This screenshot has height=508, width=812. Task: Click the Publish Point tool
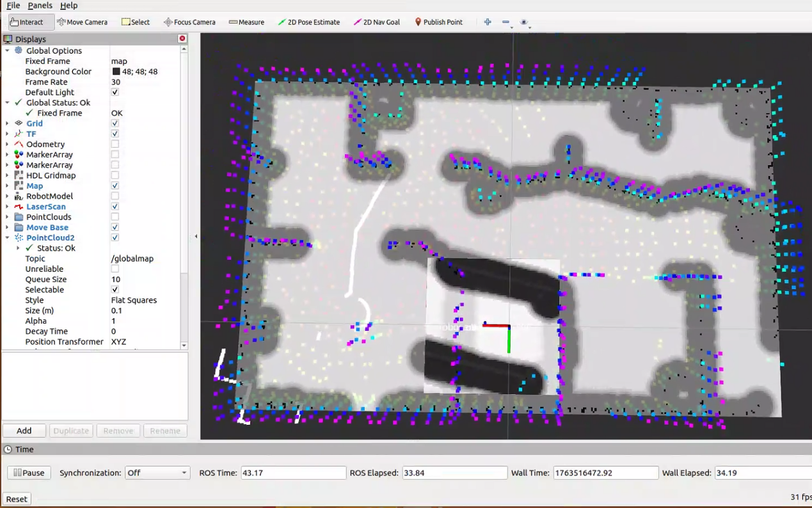(x=438, y=22)
